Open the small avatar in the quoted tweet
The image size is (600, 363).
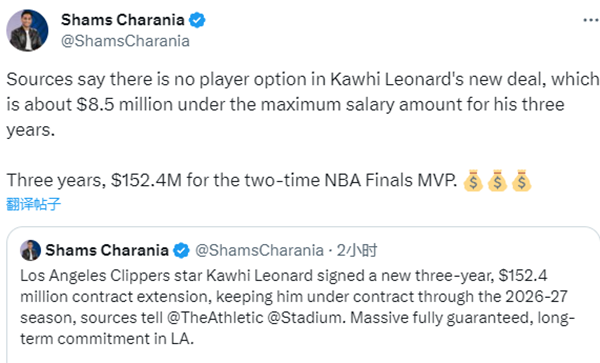click(x=30, y=251)
